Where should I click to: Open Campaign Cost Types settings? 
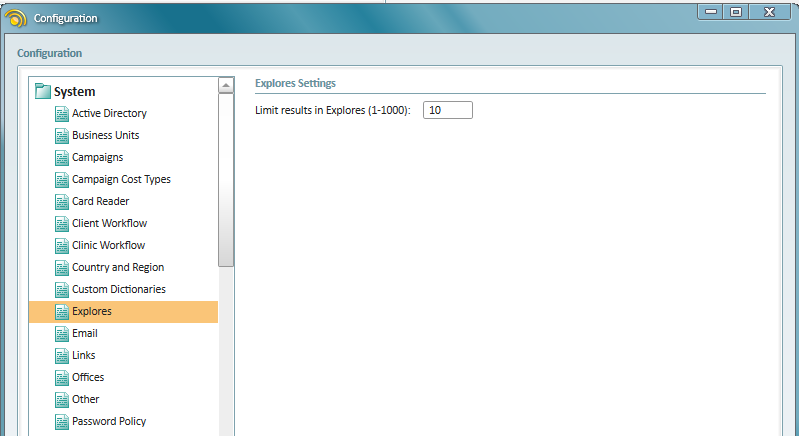point(121,179)
